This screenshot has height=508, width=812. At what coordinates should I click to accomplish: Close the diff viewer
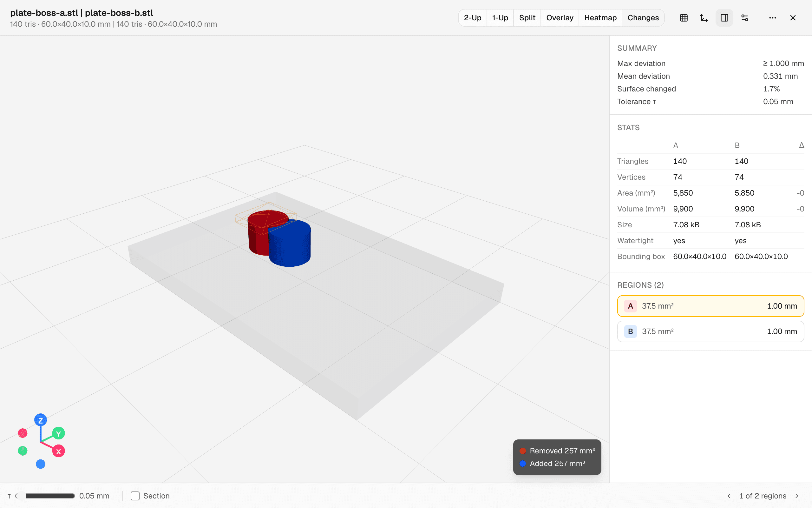pos(793,18)
